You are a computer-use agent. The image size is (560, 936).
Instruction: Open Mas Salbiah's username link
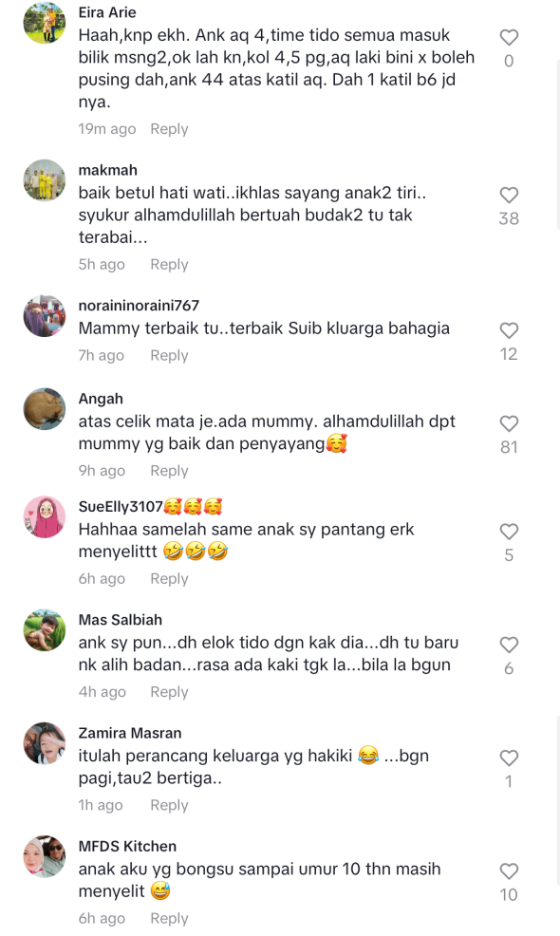pos(120,620)
